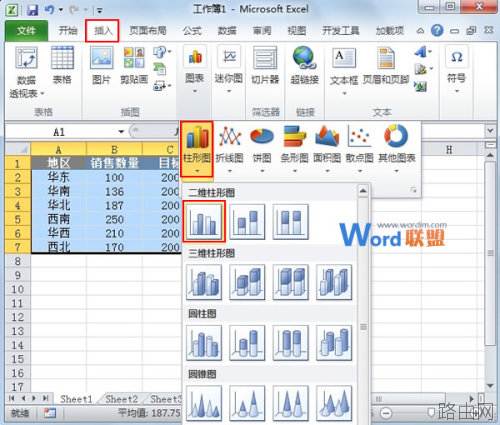
Task: Choose Area chart (面积图) type
Action: coord(327,149)
